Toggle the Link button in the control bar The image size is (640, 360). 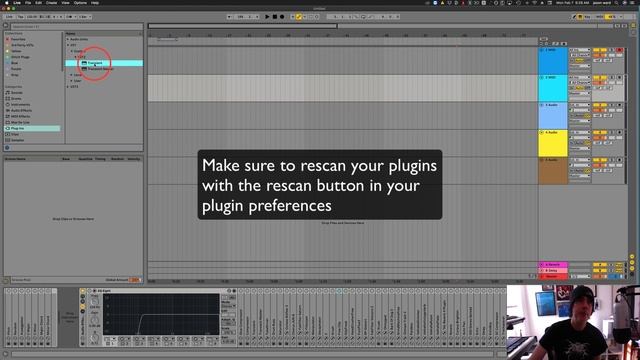9,17
